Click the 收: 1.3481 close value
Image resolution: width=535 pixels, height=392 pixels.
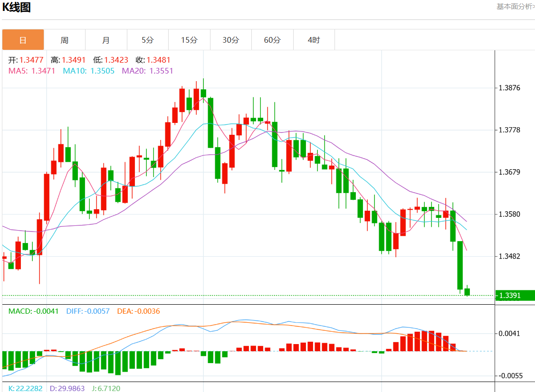pos(153,60)
